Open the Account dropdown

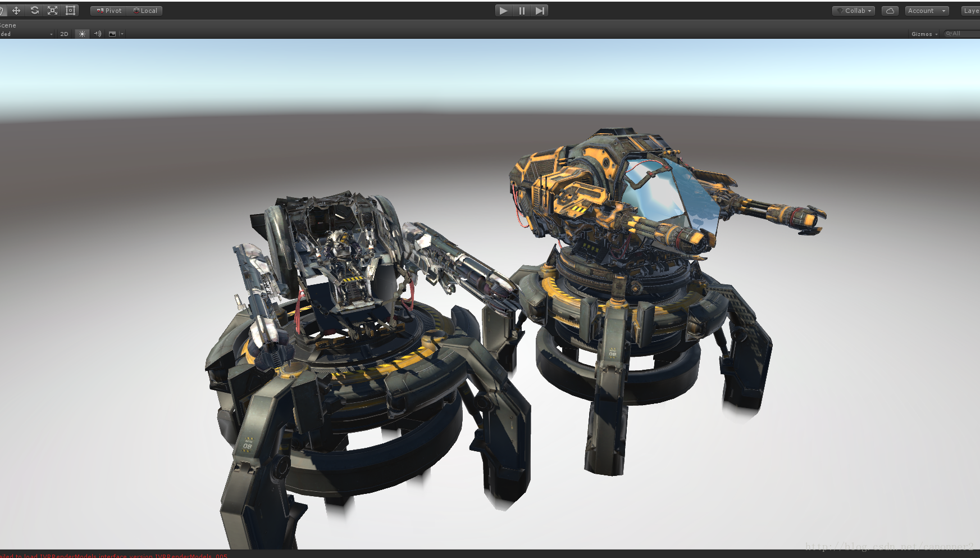click(927, 11)
